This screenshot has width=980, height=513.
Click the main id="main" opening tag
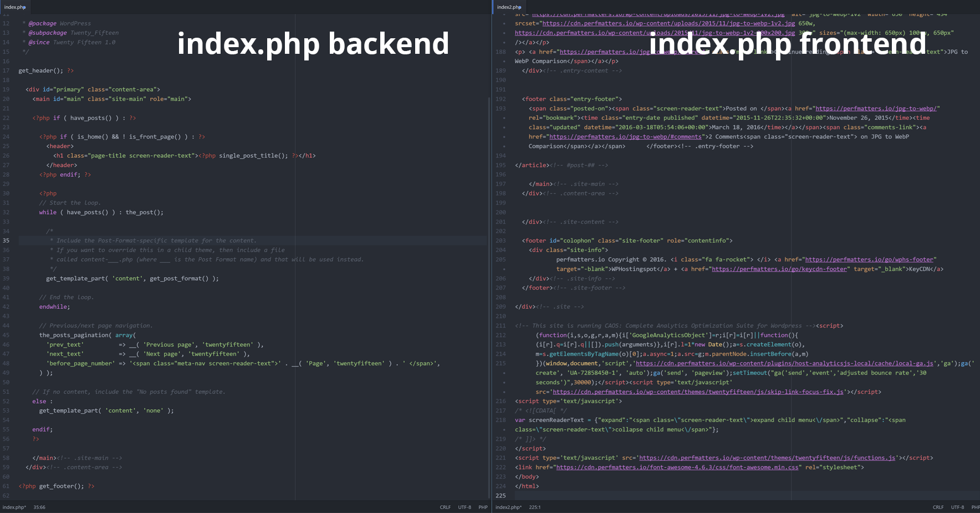click(x=111, y=99)
